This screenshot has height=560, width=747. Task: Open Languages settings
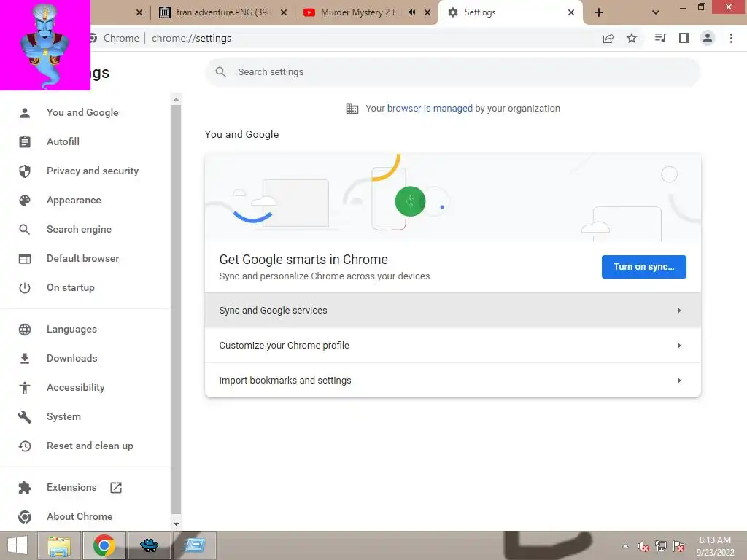(71, 329)
